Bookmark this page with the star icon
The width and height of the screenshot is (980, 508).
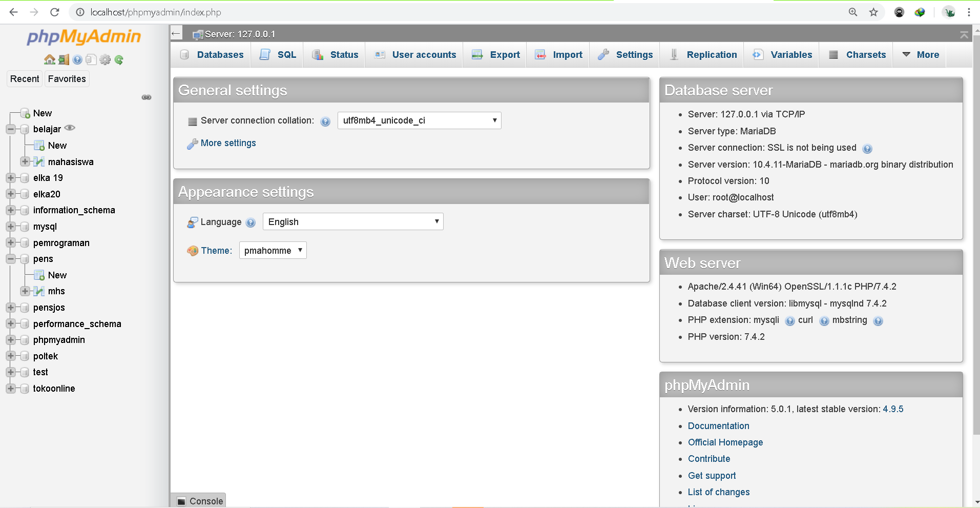[x=873, y=12]
